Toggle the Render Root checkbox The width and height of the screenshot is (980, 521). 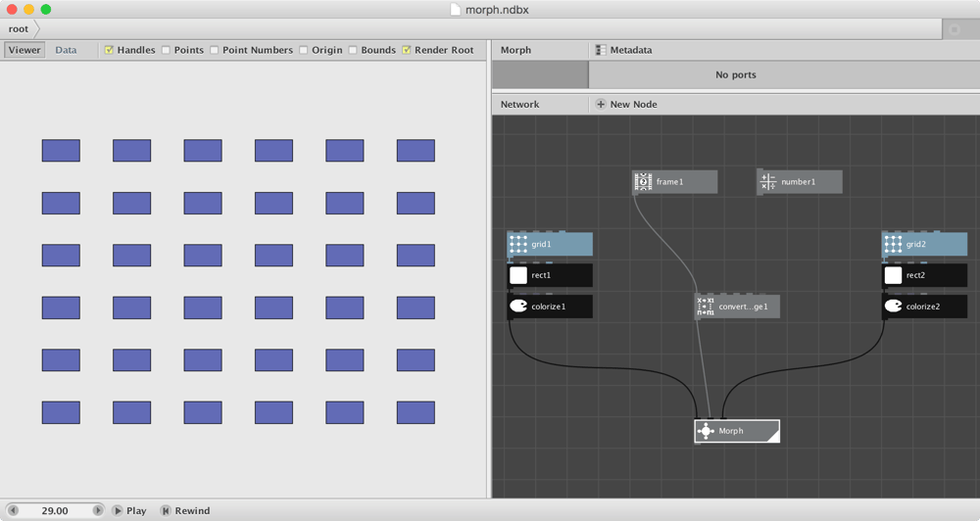(407, 50)
